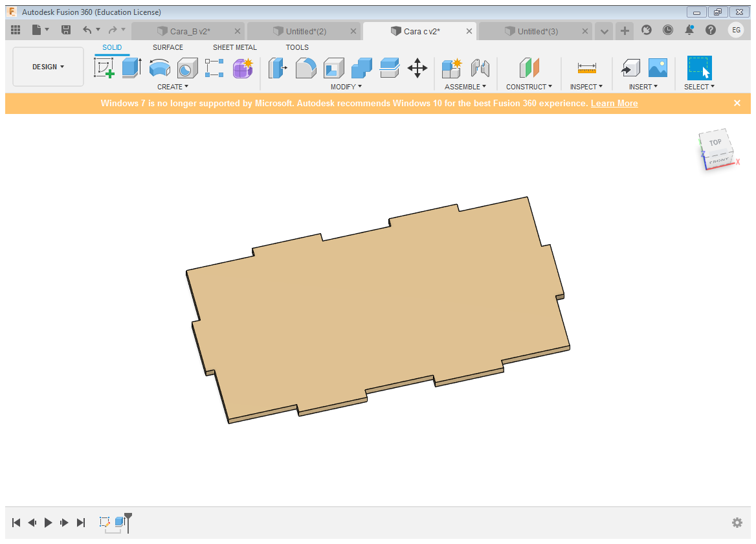Expand the MODIFY menu
The width and height of the screenshot is (756, 544).
[346, 87]
